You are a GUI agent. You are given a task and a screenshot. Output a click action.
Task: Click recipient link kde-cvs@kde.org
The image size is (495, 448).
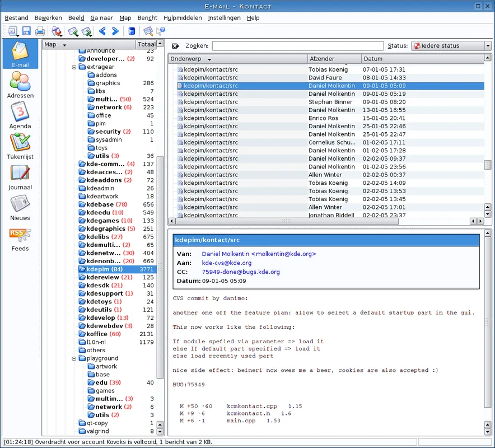(x=227, y=263)
